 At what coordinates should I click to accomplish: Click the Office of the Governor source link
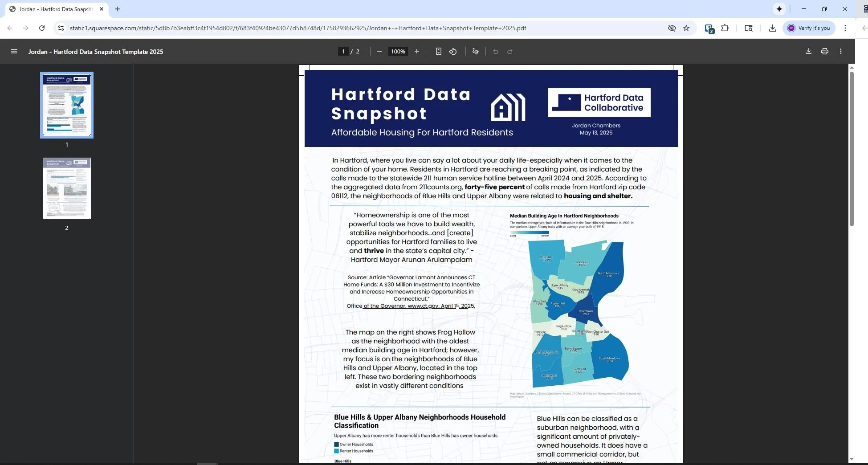[x=411, y=306]
